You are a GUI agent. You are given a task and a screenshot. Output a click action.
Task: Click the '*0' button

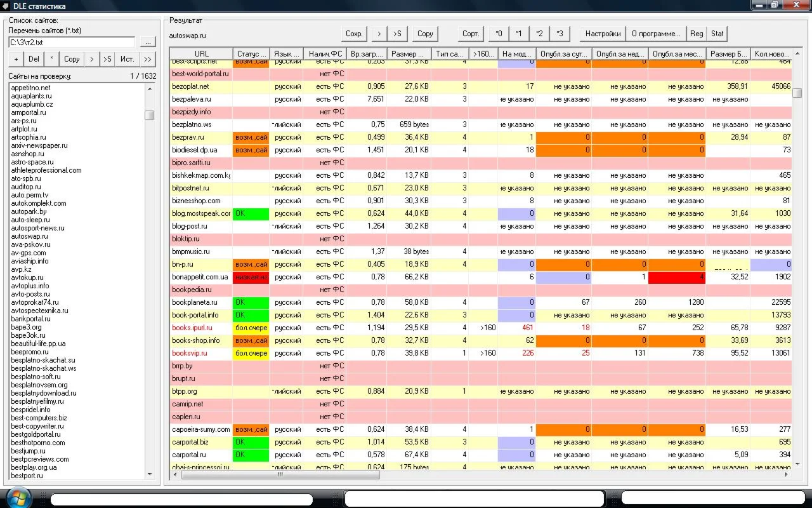(x=499, y=34)
